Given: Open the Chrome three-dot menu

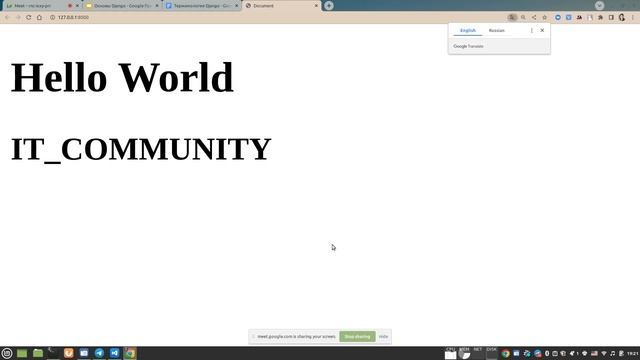Looking at the screenshot, I should pos(633,18).
